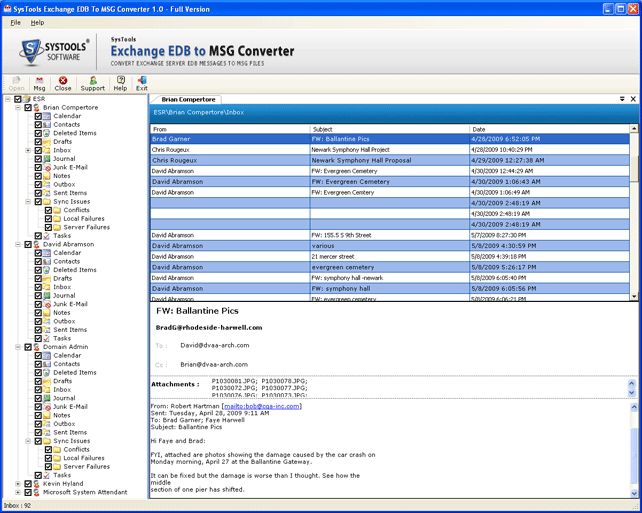642x513 pixels.
Task: Uncheck the Domain Admin mailbox checkbox
Action: tap(28, 347)
